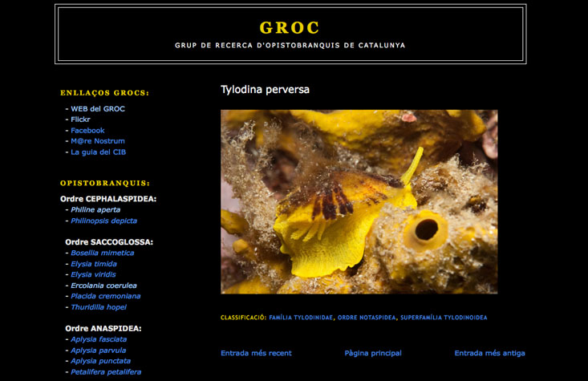Go to Entrada més antiga

pos(490,353)
